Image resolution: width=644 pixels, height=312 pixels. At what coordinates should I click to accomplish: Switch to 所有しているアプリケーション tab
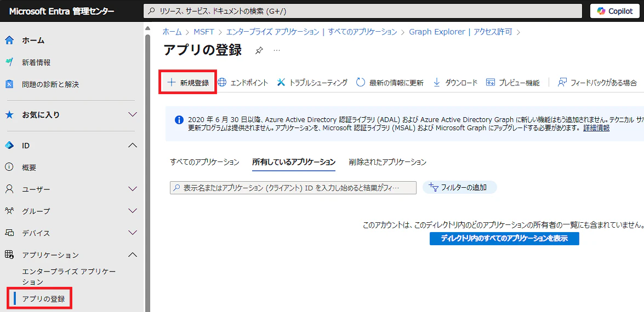coord(294,162)
